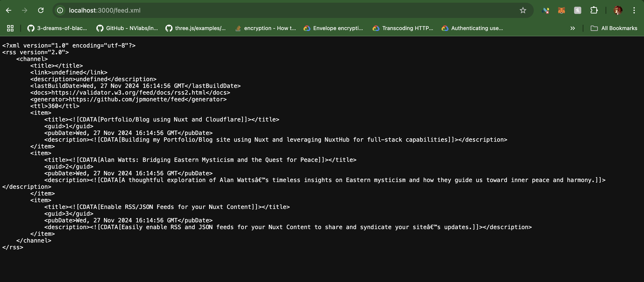
Task: Open the Honey extension
Action: click(x=577, y=10)
